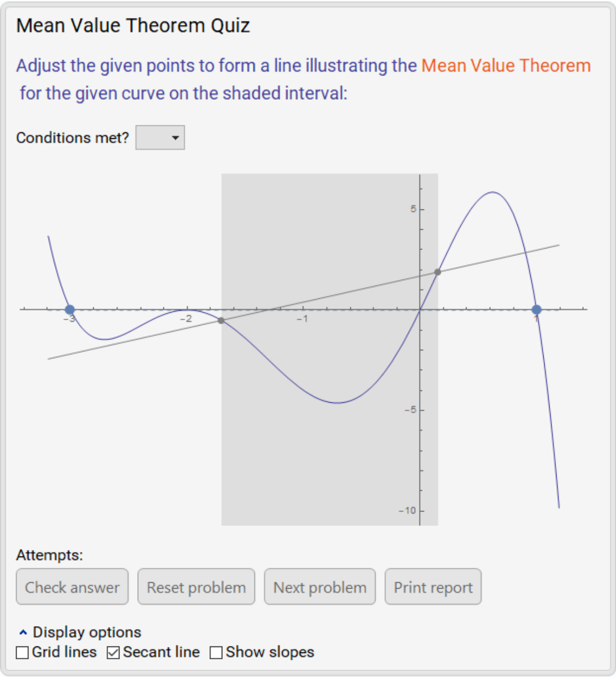Enable the Grid lines checkbox
The height and width of the screenshot is (677, 616).
click(22, 652)
